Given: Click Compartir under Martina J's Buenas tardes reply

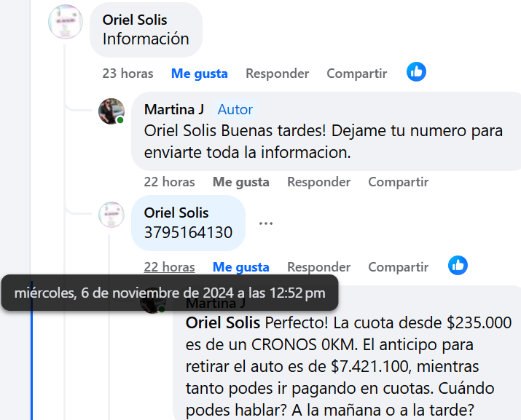Looking at the screenshot, I should (398, 182).
